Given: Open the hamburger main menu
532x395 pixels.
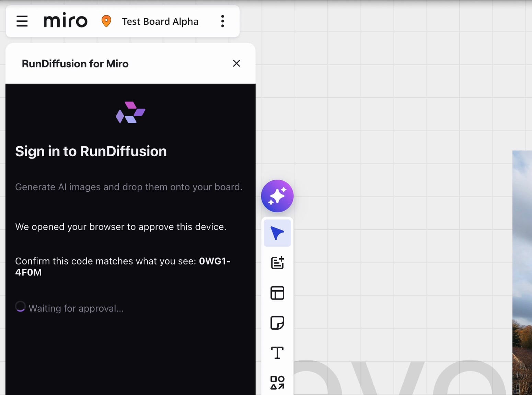Looking at the screenshot, I should click(22, 21).
